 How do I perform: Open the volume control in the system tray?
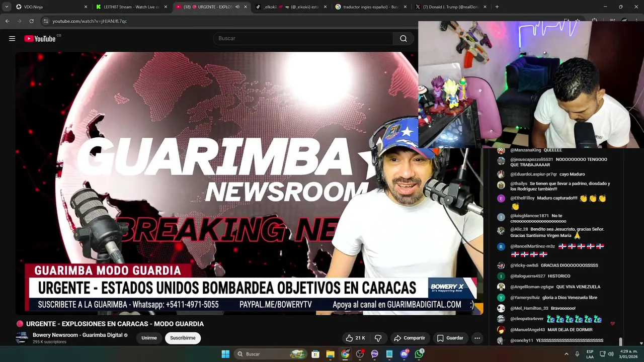pyautogui.click(x=610, y=354)
